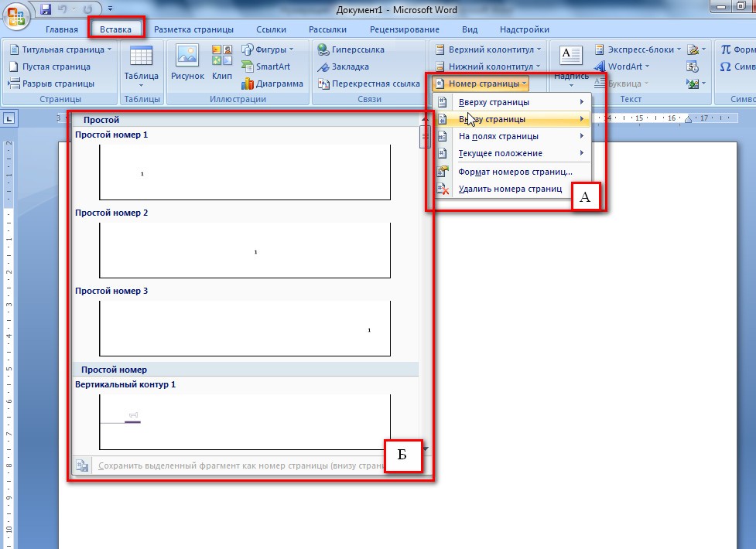This screenshot has width=756, height=549.
Task: Open the Рассылки tab
Action: (327, 29)
